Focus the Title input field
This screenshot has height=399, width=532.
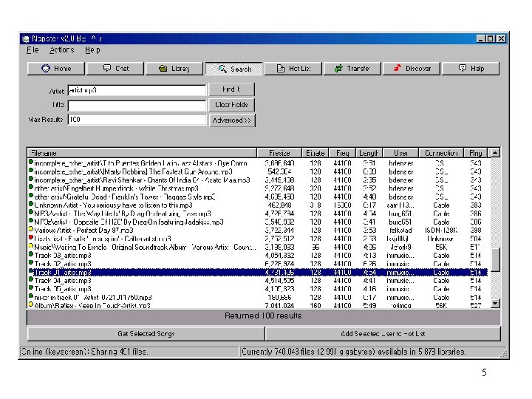click(x=137, y=106)
